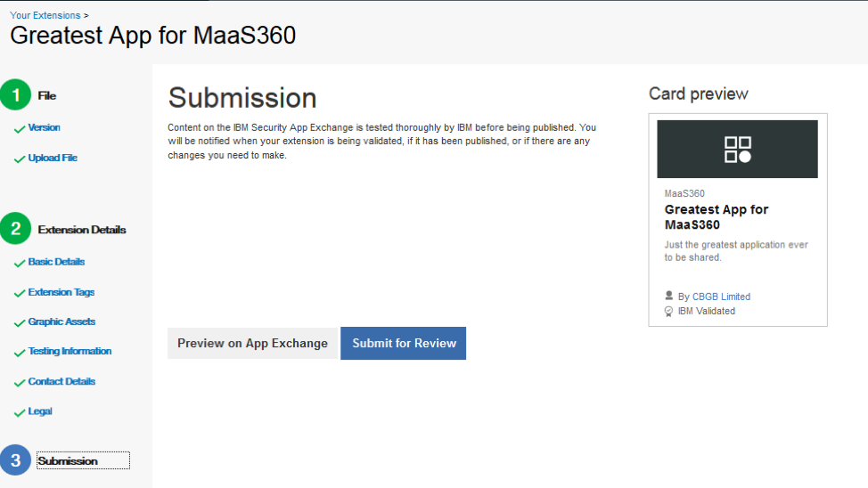Viewport: 868px width, 488px height.
Task: Select the Submission step label
Action: click(x=68, y=460)
